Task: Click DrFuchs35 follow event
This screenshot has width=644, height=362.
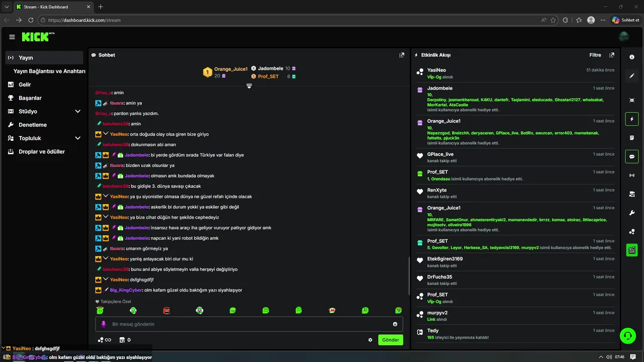Action: click(x=516, y=280)
